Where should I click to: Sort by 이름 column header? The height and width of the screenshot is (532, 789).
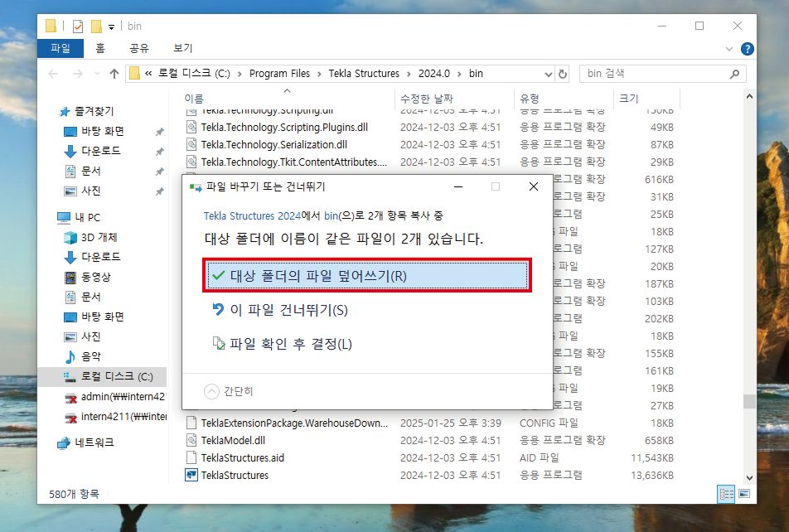[194, 99]
